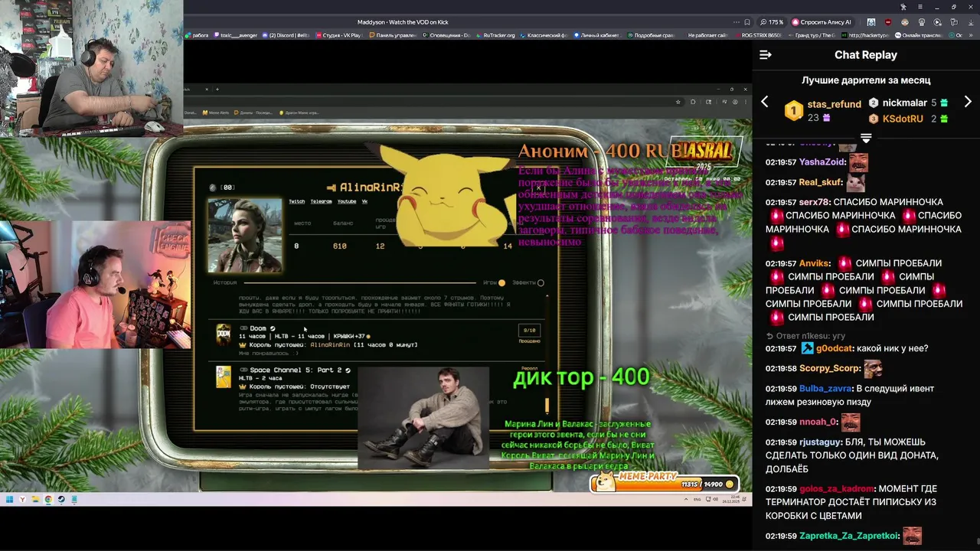Image resolution: width=980 pixels, height=551 pixels.
Task: Open ROG STRIX B650 bookmark
Action: pyautogui.click(x=758, y=35)
